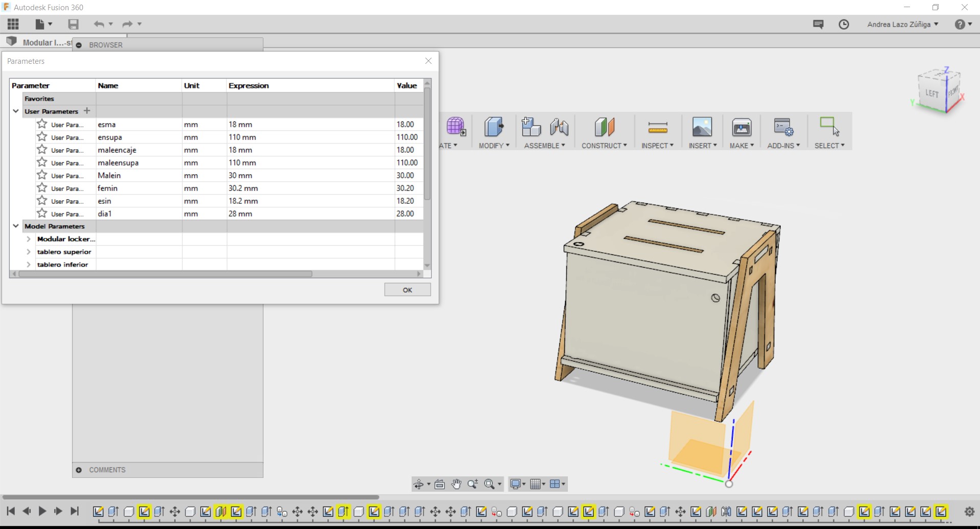This screenshot has height=529, width=980.
Task: Open the Add-Ins menu
Action: coord(783,146)
